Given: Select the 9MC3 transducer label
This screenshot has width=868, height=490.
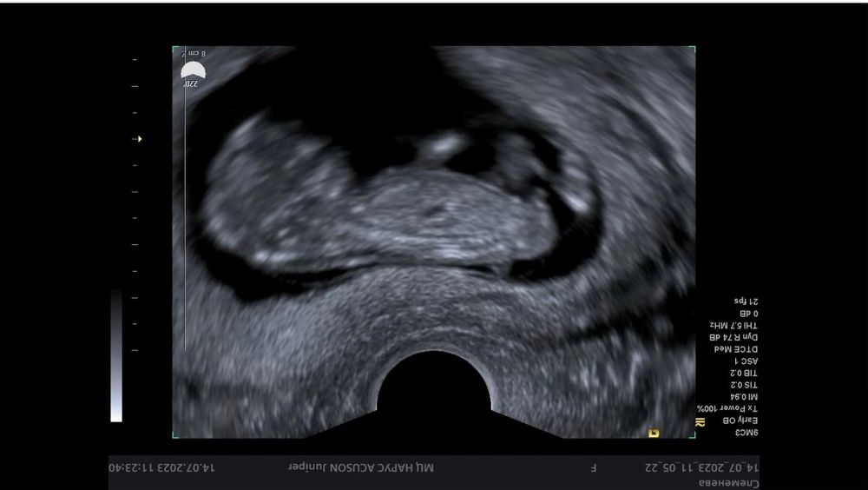Looking at the screenshot, I should pyautogui.click(x=746, y=432).
